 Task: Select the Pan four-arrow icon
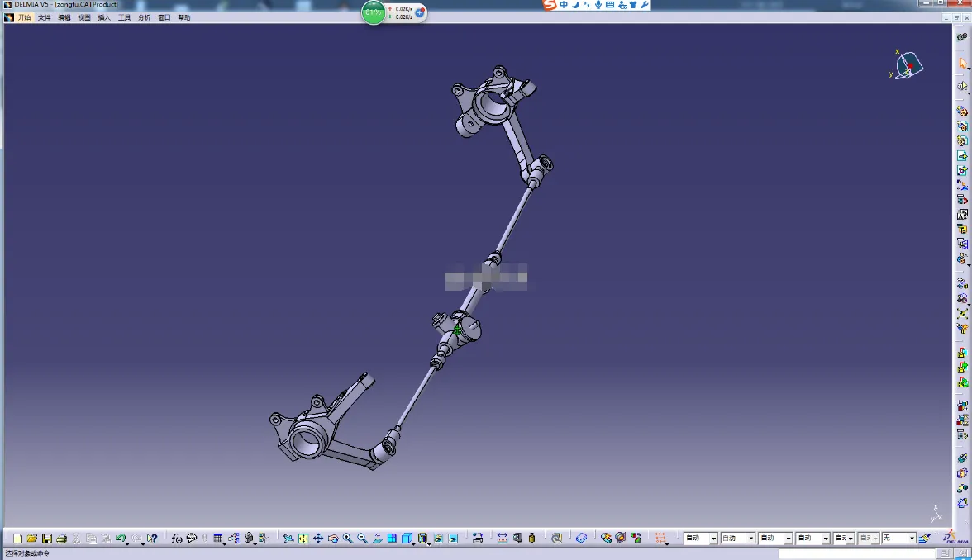[318, 539]
